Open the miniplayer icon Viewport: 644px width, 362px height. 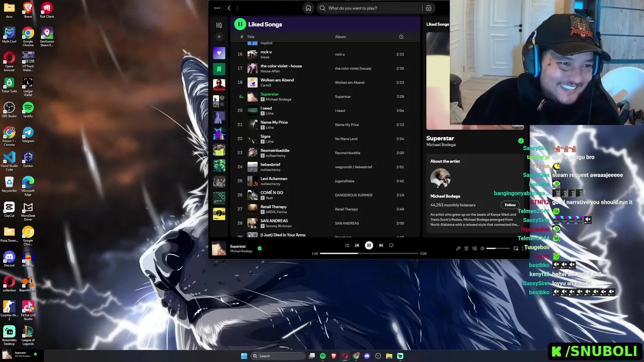tap(516, 248)
